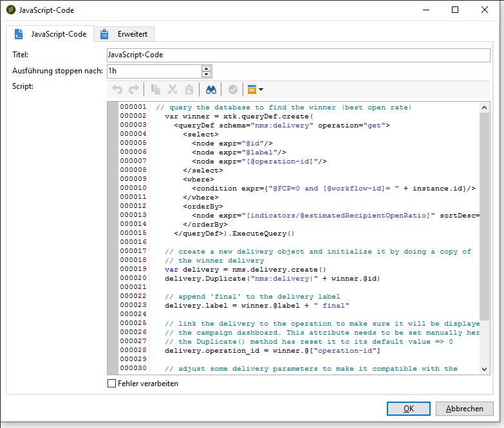Focus the Ausführung stoppen nach field
504x428 pixels.
[x=153, y=71]
